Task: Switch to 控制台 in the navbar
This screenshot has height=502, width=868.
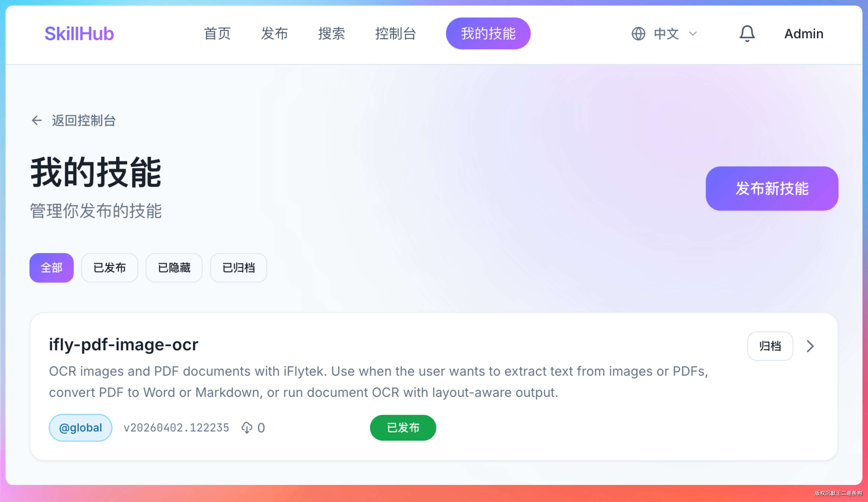Action: [396, 34]
